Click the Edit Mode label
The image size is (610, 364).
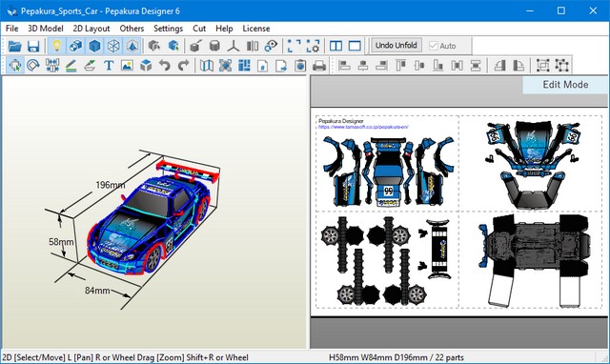[565, 85]
